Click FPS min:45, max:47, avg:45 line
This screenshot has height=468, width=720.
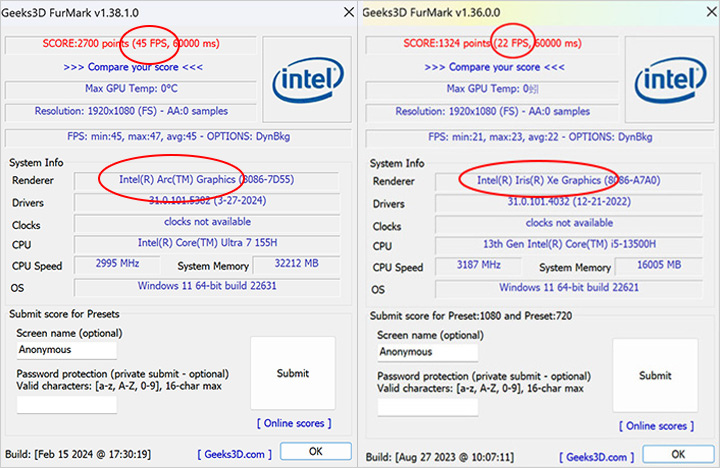(178, 137)
